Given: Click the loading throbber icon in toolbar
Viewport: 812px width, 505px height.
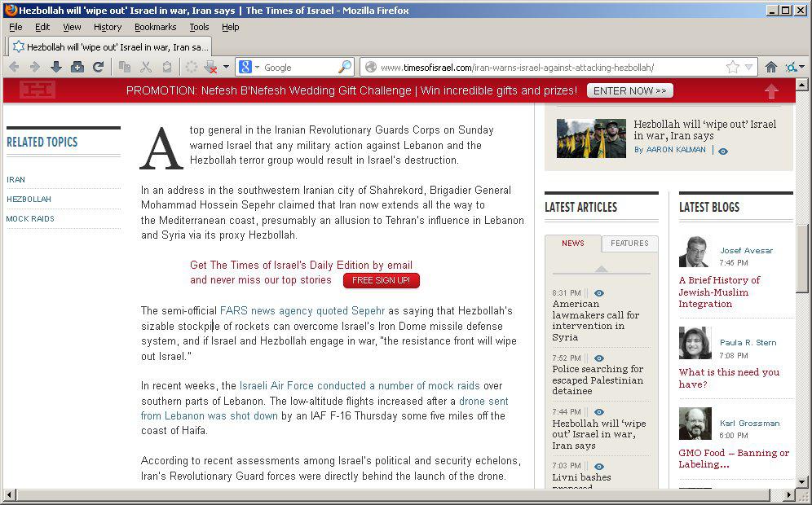Looking at the screenshot, I should pyautogui.click(x=192, y=67).
